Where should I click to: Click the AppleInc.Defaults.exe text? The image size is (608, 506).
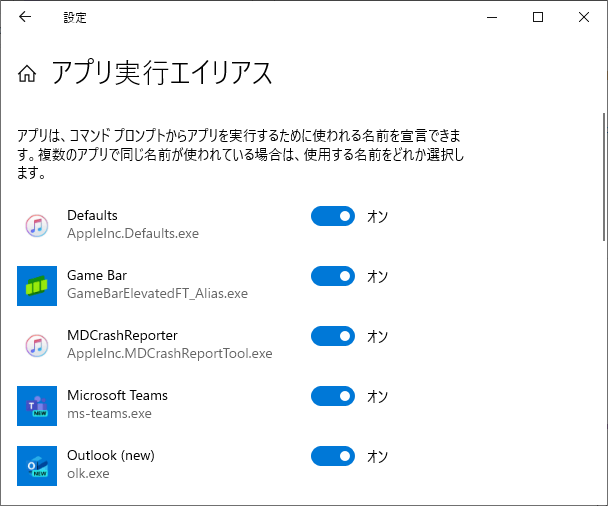pyautogui.click(x=133, y=233)
